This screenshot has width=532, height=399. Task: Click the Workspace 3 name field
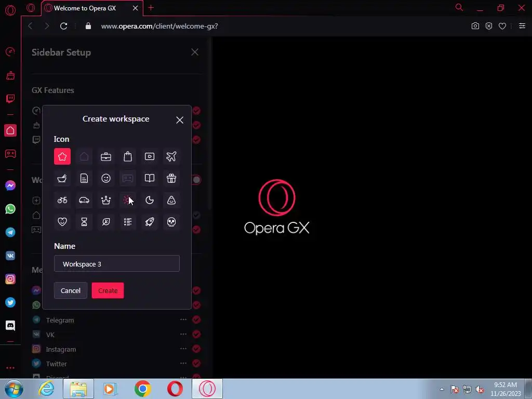pyautogui.click(x=117, y=263)
